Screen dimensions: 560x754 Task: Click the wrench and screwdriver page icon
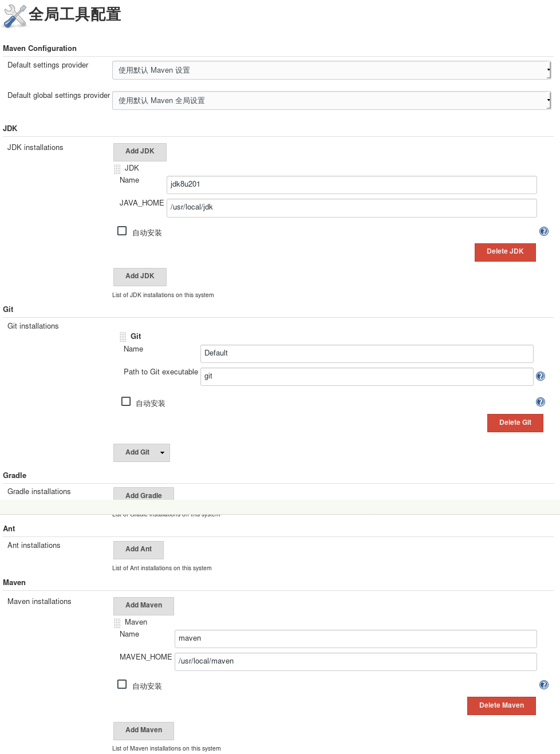15,15
